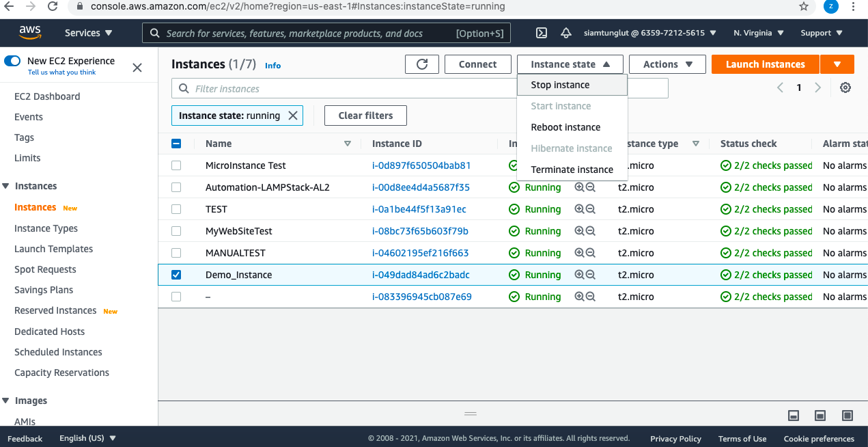Open instance ID i-0d897f650504bab81 link
The image size is (868, 447).
click(x=421, y=165)
